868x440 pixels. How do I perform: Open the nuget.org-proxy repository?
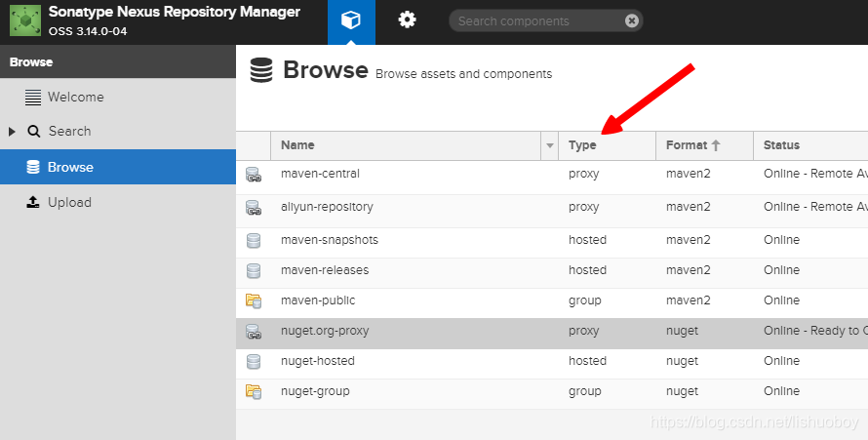pyautogui.click(x=325, y=331)
